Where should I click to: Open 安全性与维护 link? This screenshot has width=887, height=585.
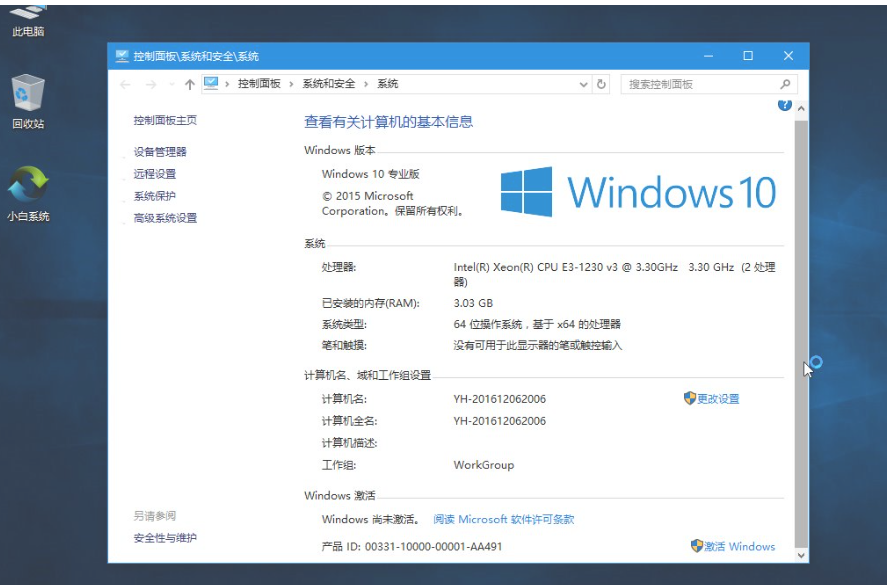coord(165,538)
